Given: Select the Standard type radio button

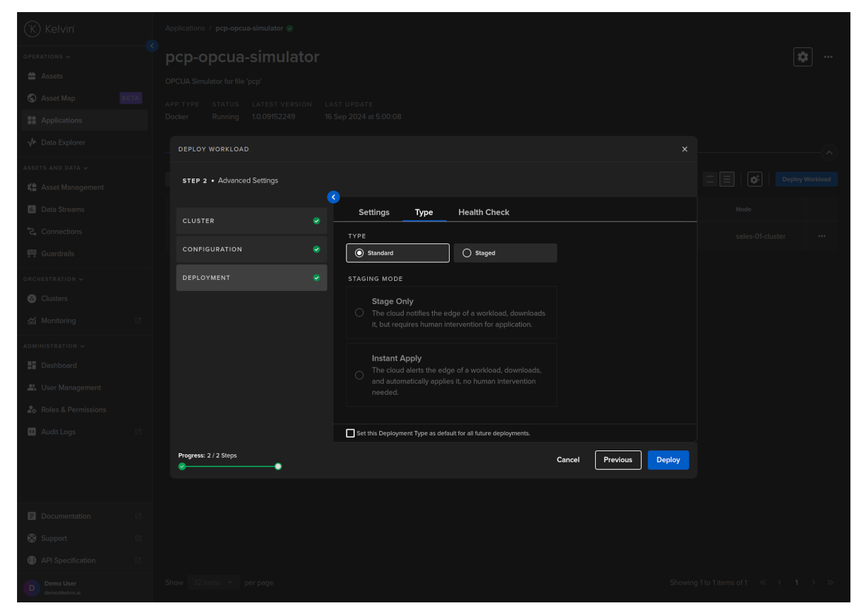Looking at the screenshot, I should click(360, 253).
